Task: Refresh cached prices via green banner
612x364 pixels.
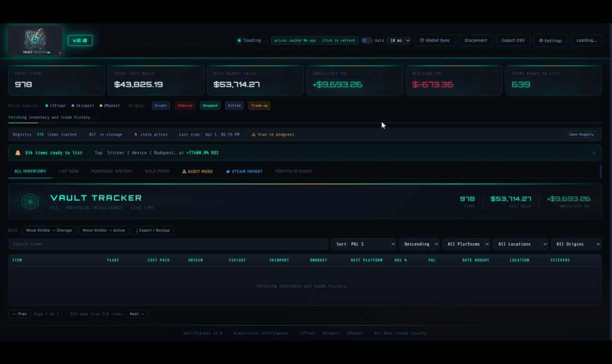Action: tap(314, 41)
